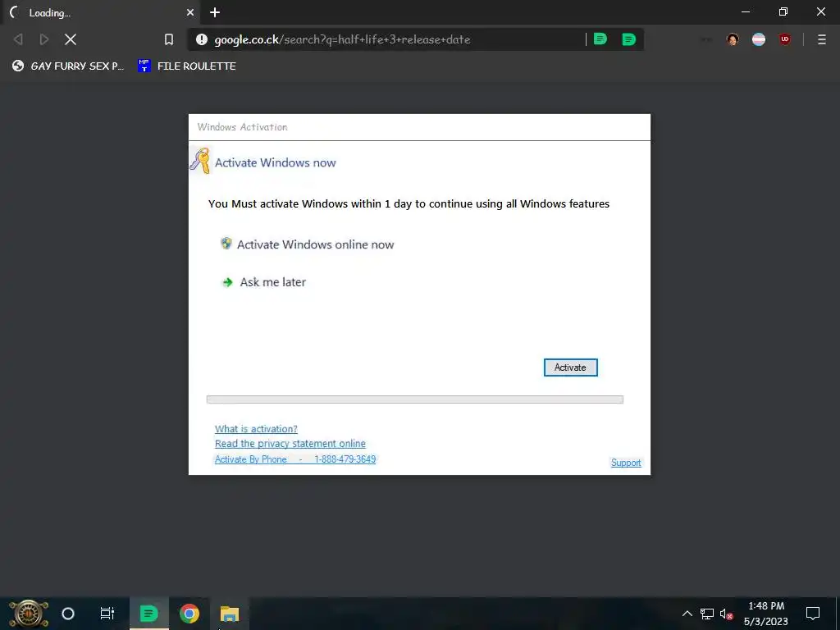840x630 pixels.
Task: Open the notification center icon
Action: point(813,614)
